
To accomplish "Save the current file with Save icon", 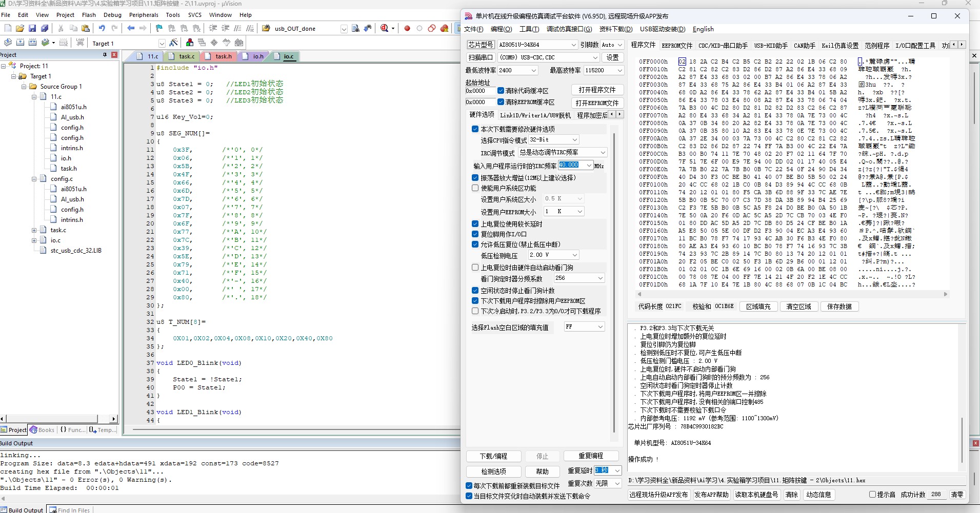I will point(32,28).
